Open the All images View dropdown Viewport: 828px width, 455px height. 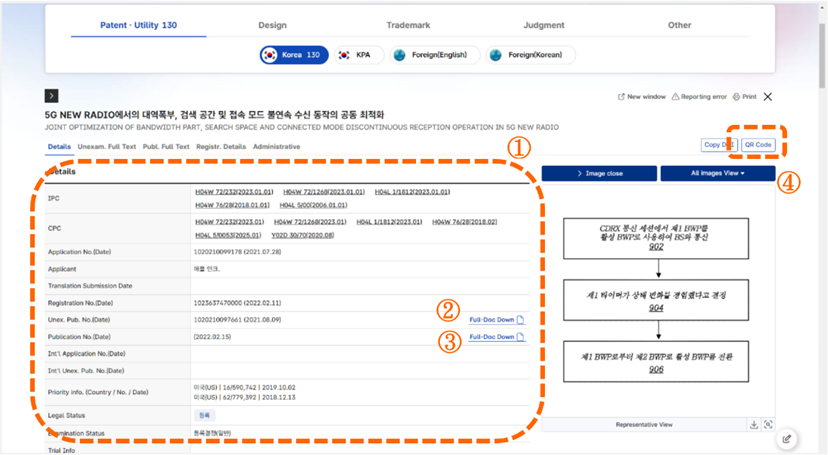[x=718, y=173]
